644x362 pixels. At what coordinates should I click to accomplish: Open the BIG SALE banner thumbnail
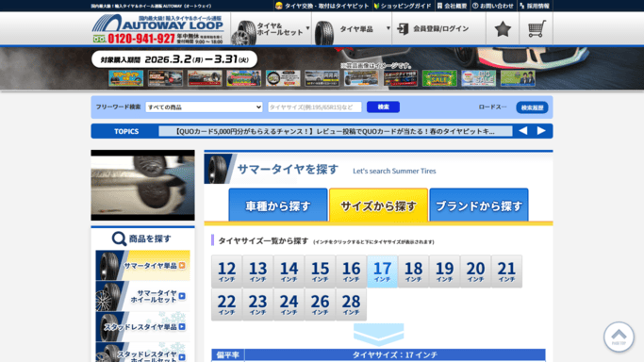pyautogui.click(x=478, y=78)
